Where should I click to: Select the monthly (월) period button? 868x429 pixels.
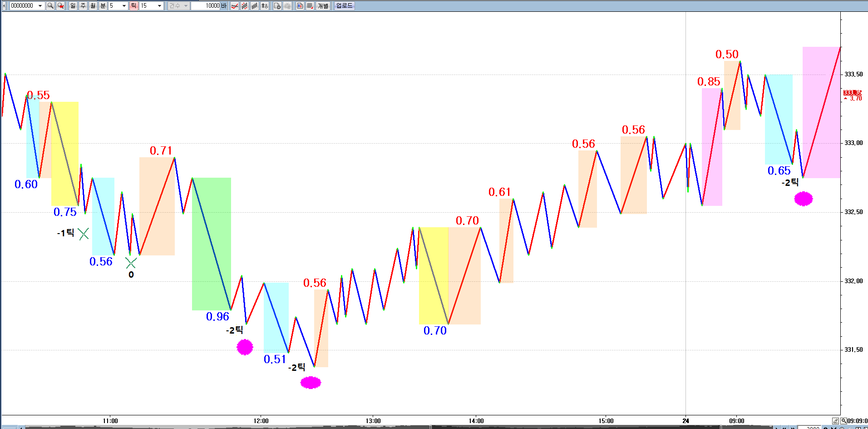[93, 6]
